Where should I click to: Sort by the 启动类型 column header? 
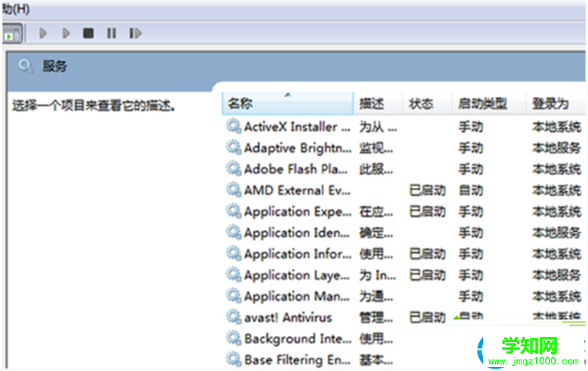tap(482, 104)
